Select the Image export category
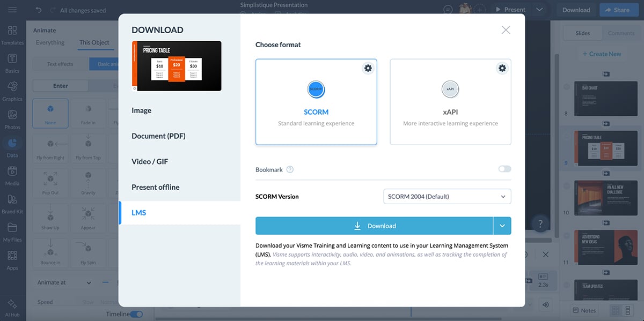The image size is (644, 321). [x=141, y=110]
